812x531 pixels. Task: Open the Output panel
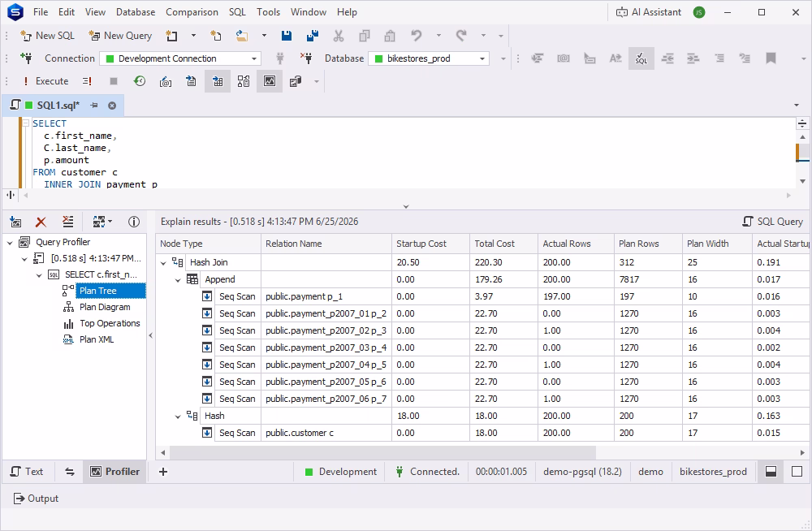click(x=36, y=499)
